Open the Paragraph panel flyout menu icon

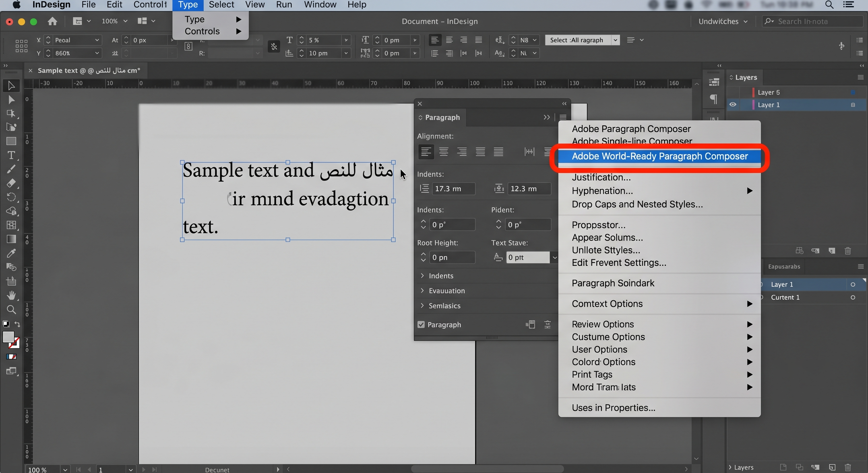click(563, 117)
